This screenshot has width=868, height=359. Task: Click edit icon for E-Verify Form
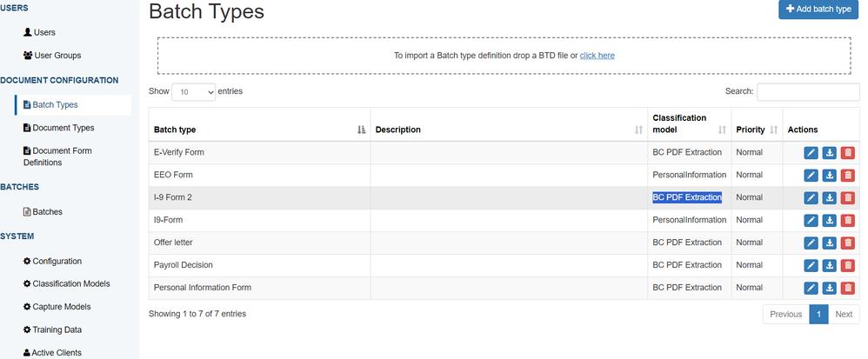(x=811, y=153)
